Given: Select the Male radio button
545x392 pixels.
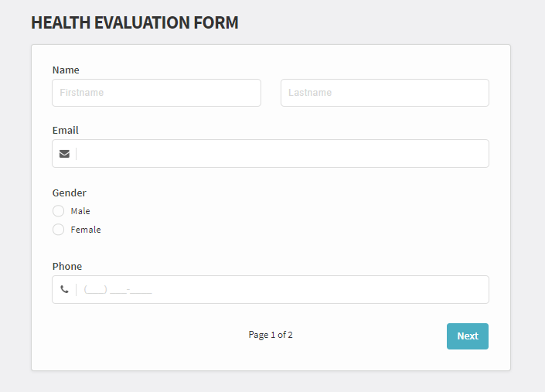Looking at the screenshot, I should [x=59, y=211].
